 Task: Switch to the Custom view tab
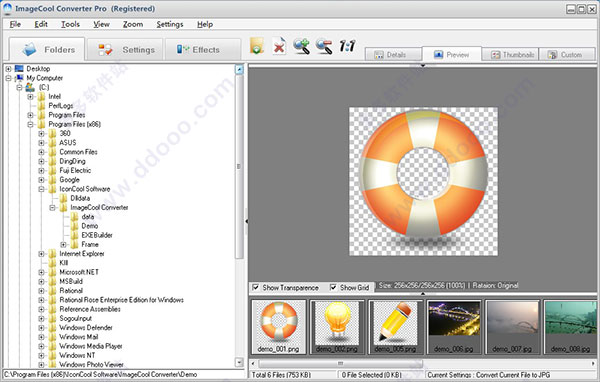click(567, 55)
